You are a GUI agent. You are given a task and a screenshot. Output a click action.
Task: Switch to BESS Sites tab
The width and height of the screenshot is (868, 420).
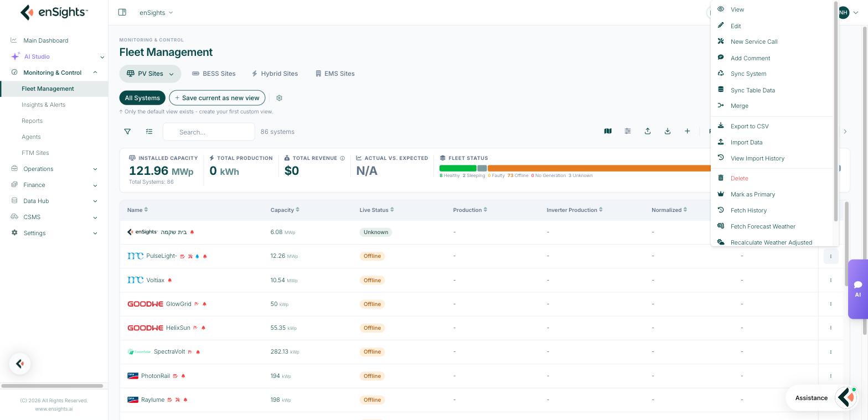click(x=214, y=74)
